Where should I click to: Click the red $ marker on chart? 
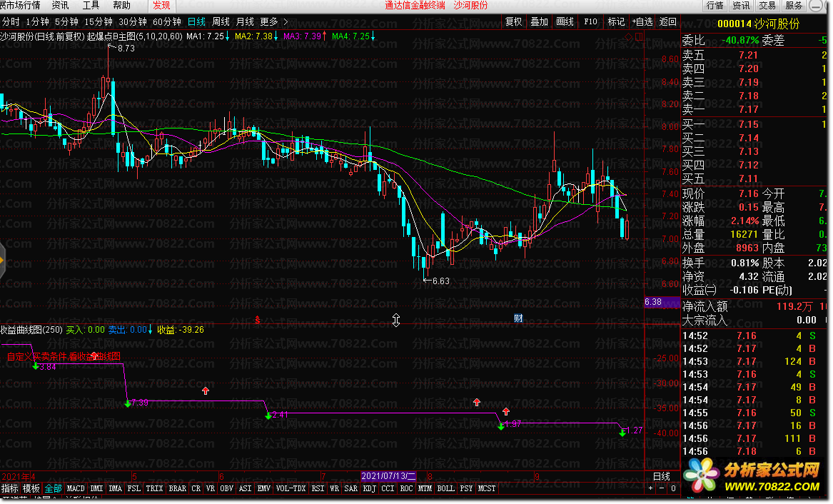(x=257, y=320)
